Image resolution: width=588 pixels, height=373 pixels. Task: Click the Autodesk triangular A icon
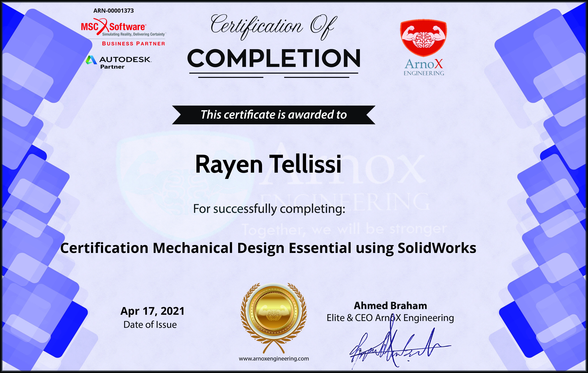[x=91, y=60]
